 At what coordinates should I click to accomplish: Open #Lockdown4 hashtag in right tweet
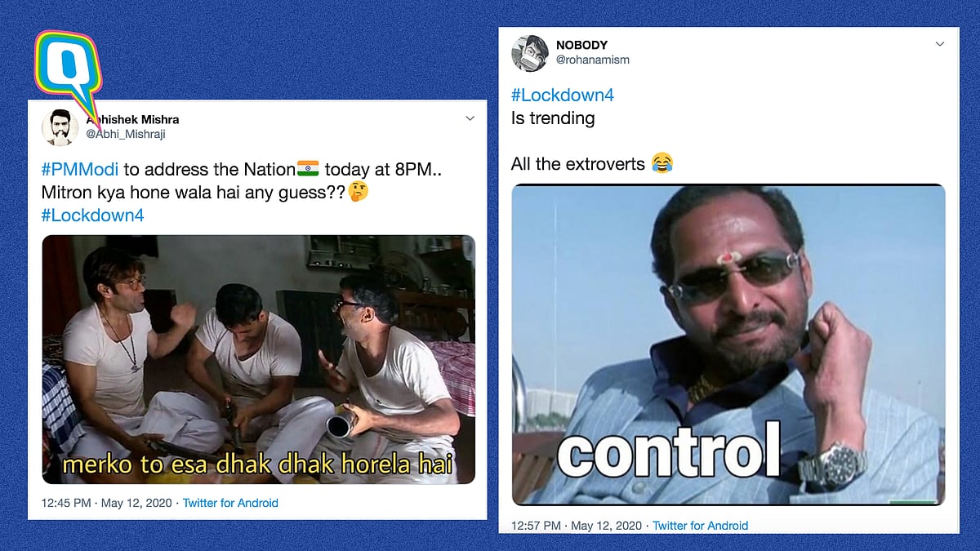[x=563, y=95]
